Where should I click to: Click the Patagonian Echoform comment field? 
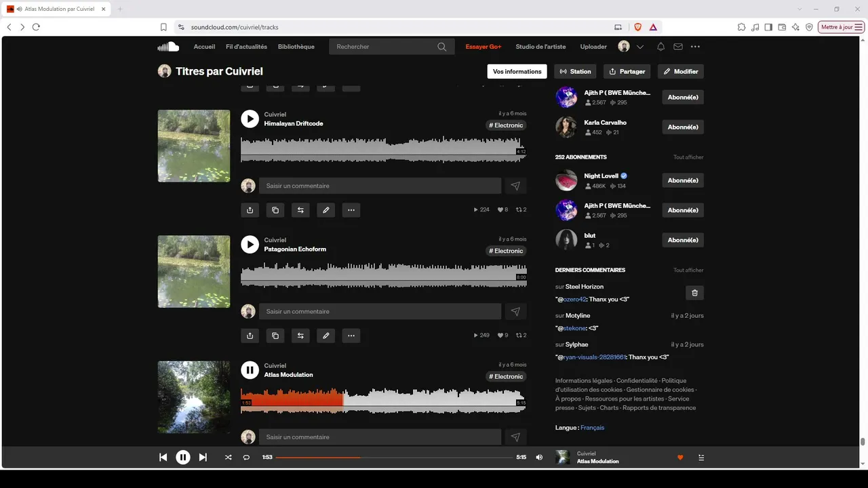click(x=380, y=311)
